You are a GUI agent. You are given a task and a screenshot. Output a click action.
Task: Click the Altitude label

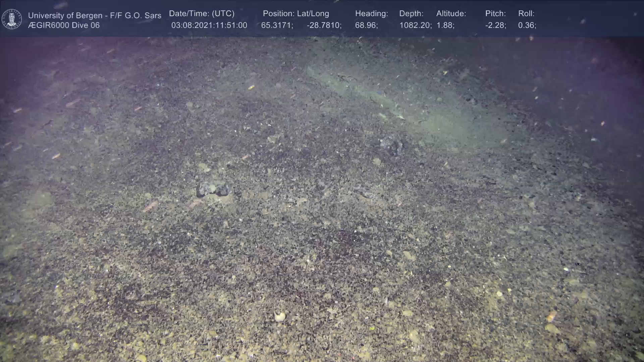point(451,14)
